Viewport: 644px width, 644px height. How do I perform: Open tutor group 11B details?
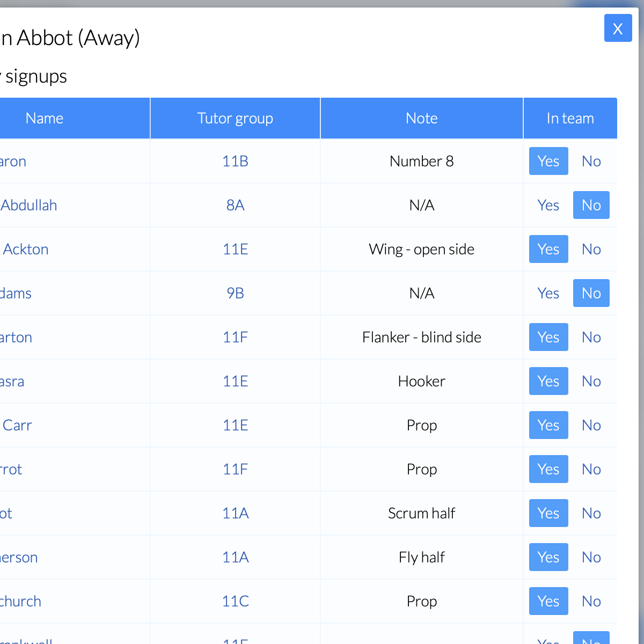click(x=235, y=161)
